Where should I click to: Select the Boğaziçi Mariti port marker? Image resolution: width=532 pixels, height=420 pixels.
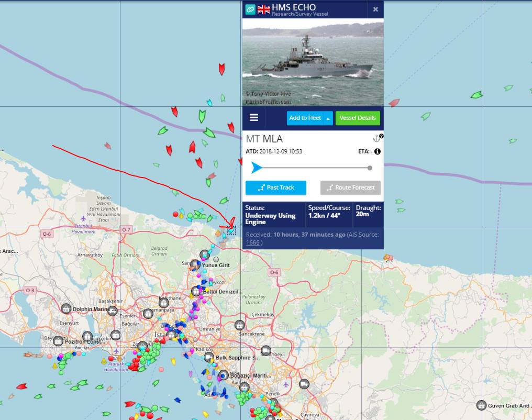coord(223,375)
